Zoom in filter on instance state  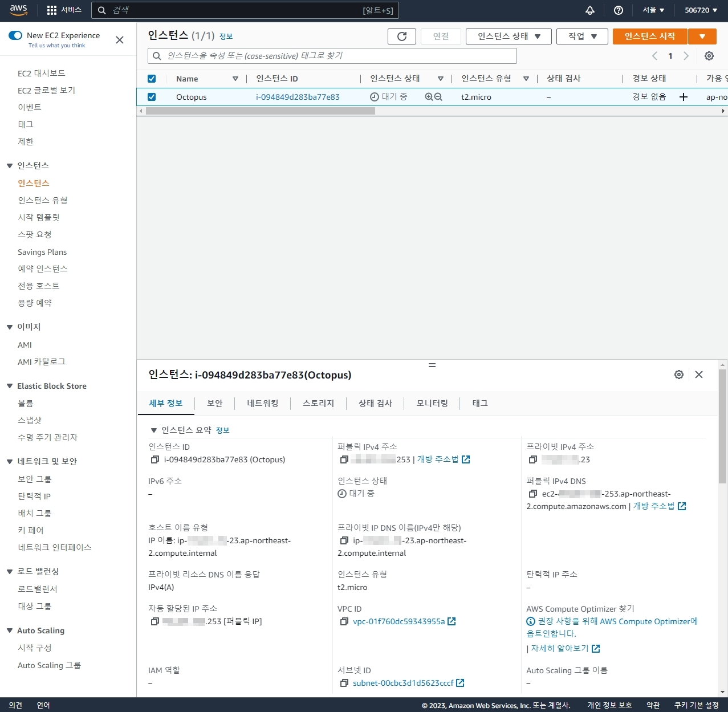click(x=429, y=97)
